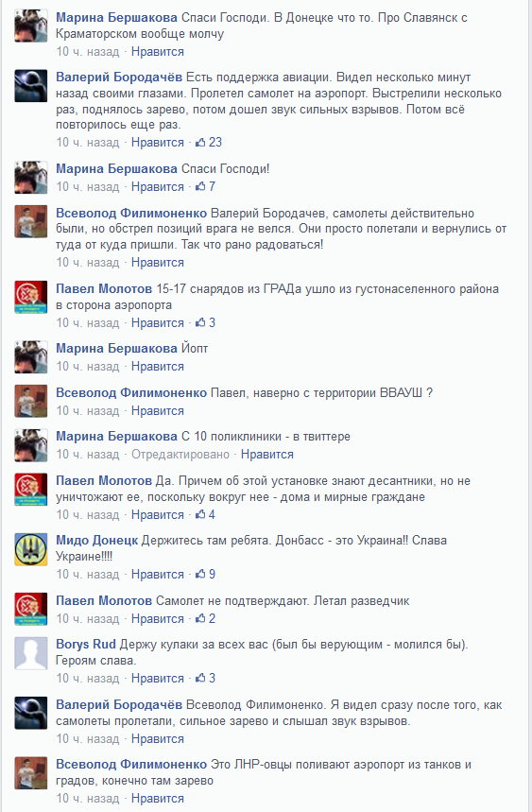Viewport: 532px width, 812px height.
Task: Click the thumbs-up icon showing 23 likes
Action: point(200,143)
